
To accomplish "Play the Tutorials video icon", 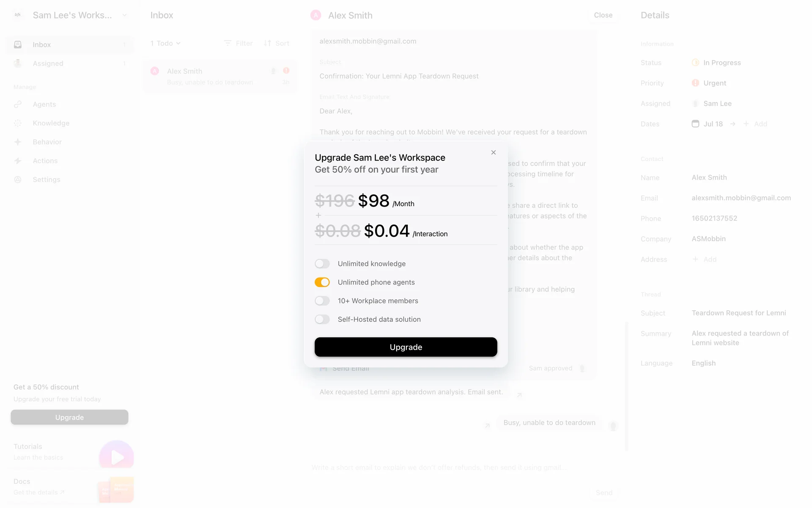I will tap(116, 456).
